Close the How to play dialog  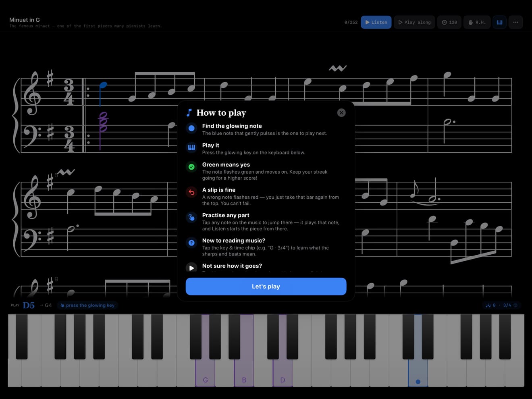341,113
